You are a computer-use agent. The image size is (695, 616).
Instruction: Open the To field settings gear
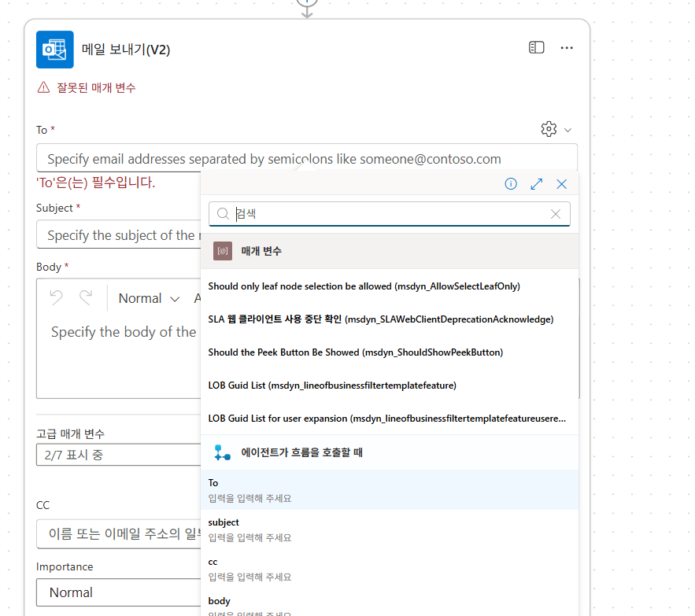549,129
